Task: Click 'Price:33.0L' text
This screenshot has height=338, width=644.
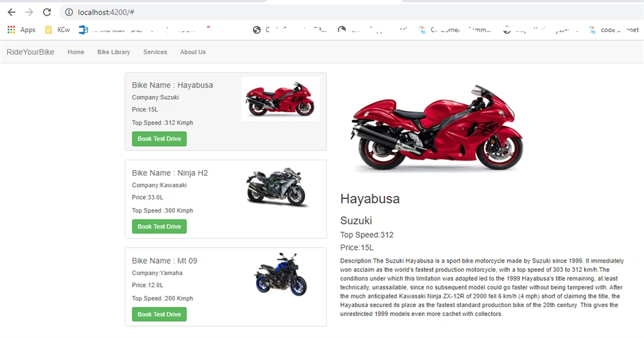Action: click(147, 198)
